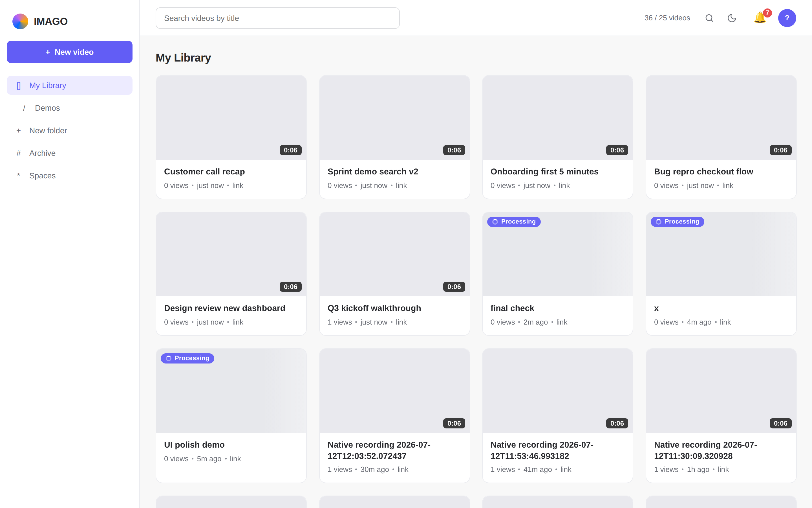Viewport: 812px width, 508px height.
Task: Click the Q3 kickoff walkthrough title
Action: pyautogui.click(x=374, y=308)
